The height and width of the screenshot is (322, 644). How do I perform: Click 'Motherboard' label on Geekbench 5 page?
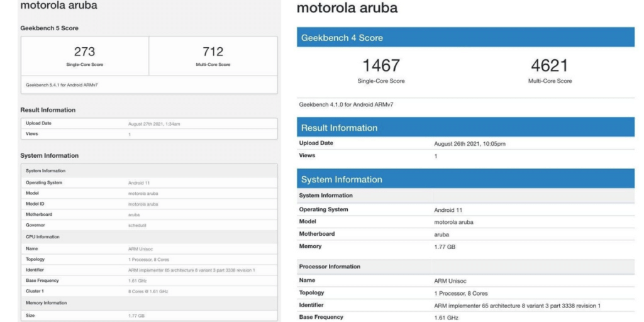tap(39, 214)
